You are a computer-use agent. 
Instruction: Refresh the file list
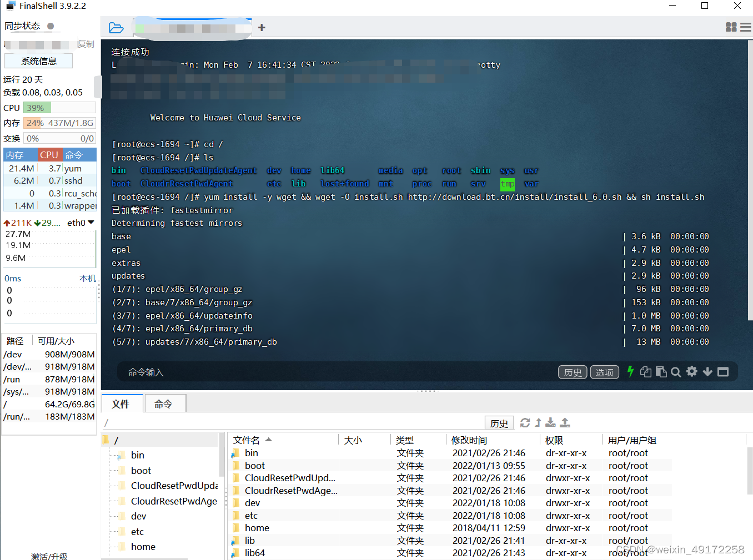[525, 423]
